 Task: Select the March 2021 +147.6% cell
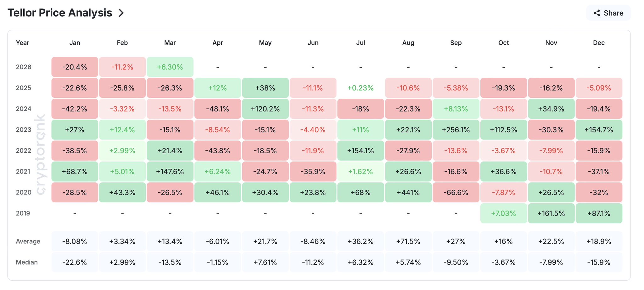tap(170, 172)
